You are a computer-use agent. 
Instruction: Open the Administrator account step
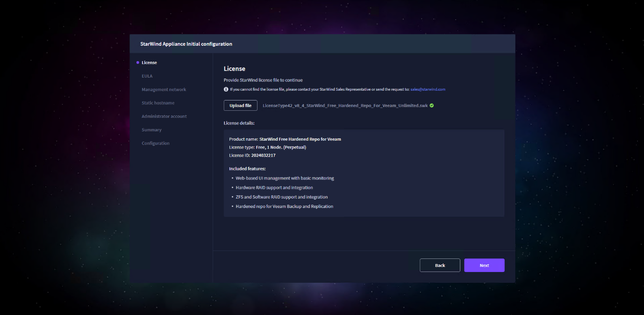[x=164, y=116]
